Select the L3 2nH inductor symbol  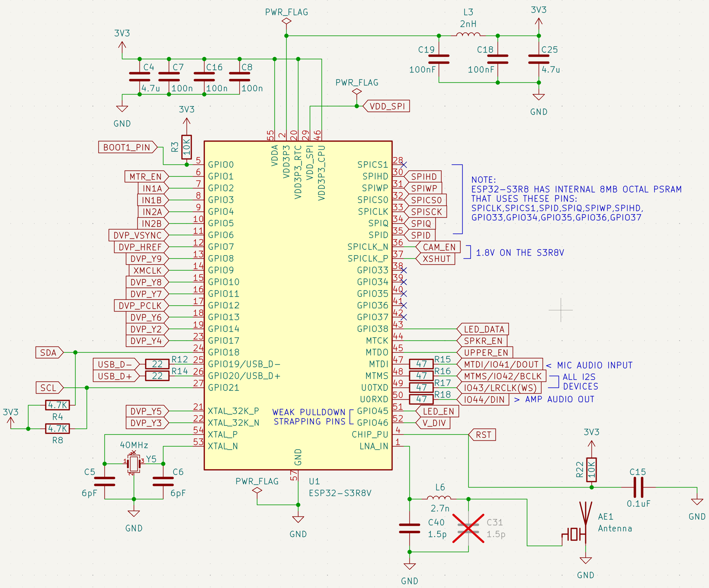point(468,34)
